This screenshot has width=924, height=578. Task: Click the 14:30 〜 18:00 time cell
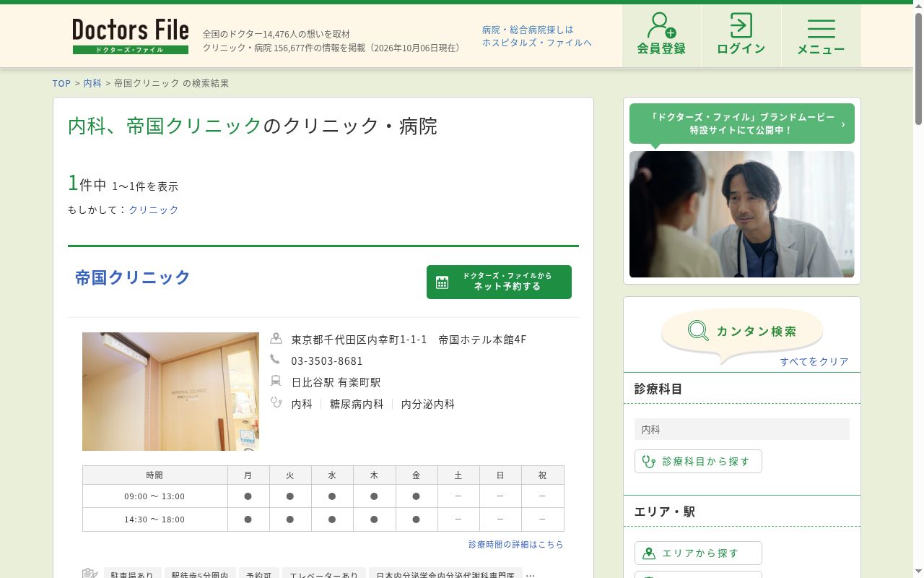[154, 519]
